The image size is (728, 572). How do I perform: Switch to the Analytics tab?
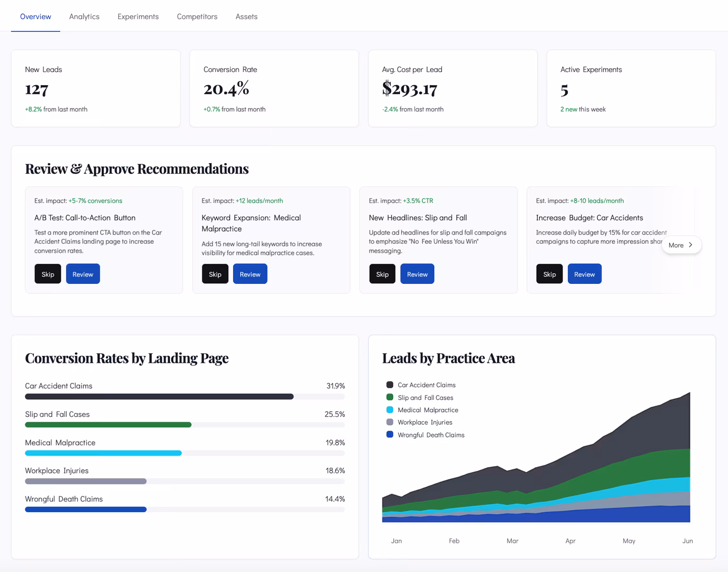coord(84,16)
